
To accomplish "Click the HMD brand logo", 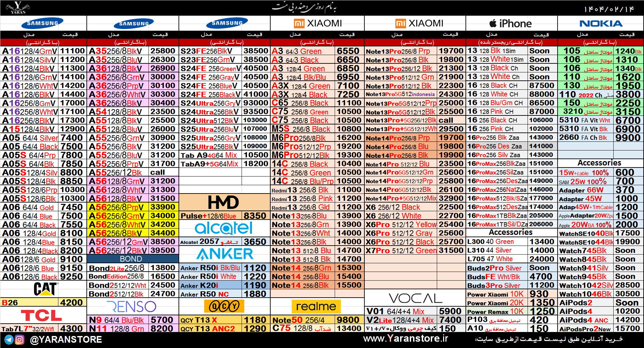I will (224, 202).
